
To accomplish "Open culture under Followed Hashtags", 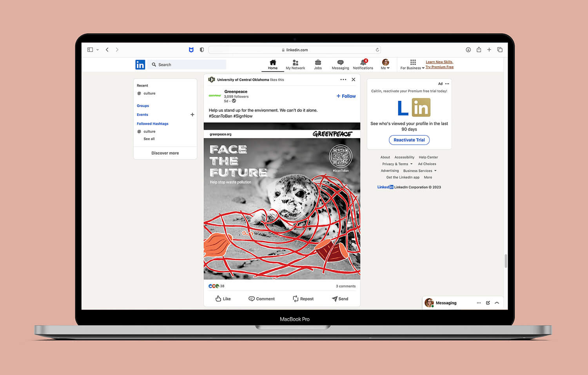I will coord(146,131).
